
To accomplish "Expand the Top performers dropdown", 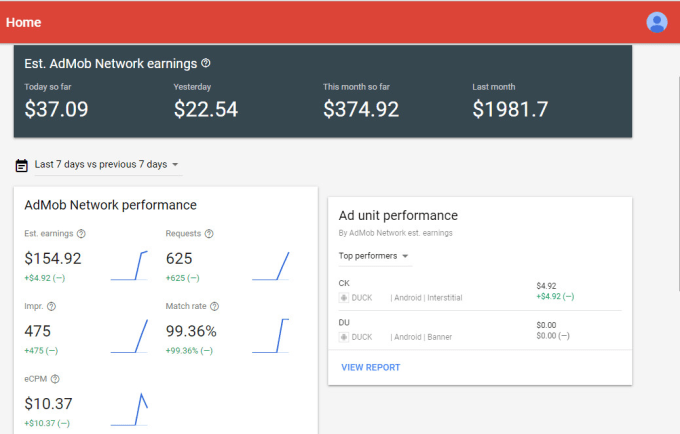I will (373, 256).
